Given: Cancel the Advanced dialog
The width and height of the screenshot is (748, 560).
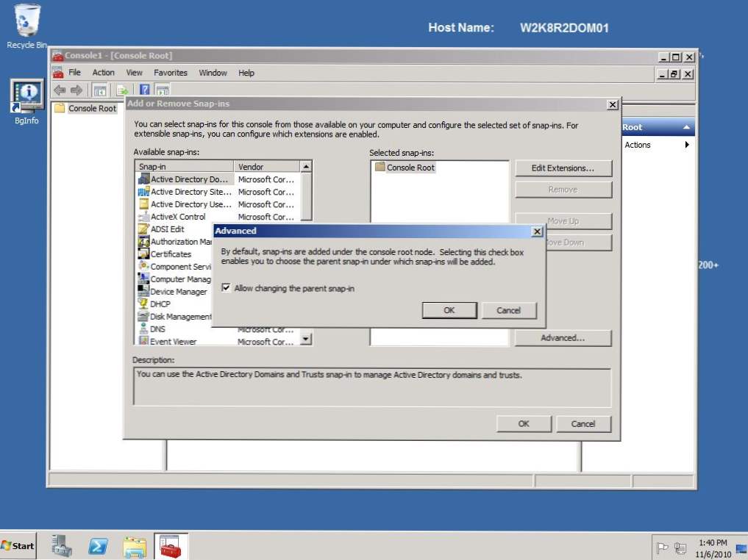Looking at the screenshot, I should click(x=509, y=310).
